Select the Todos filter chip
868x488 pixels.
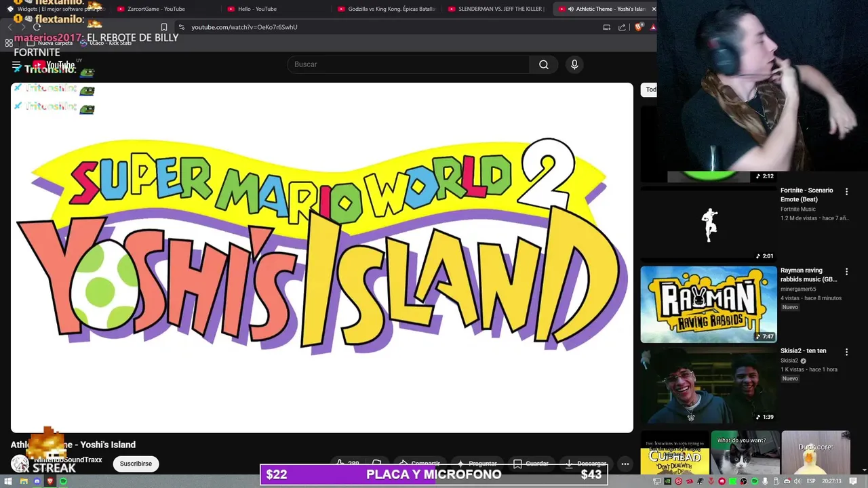[x=650, y=89]
